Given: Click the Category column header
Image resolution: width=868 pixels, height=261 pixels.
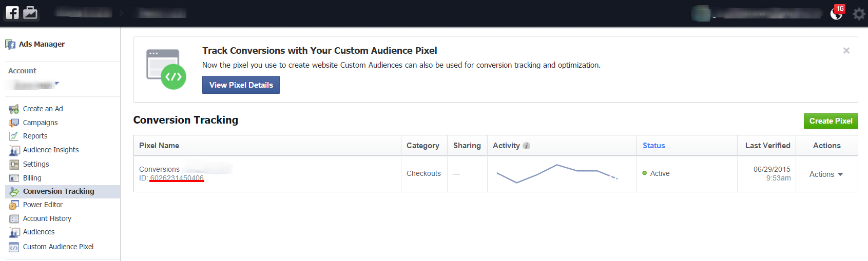Looking at the screenshot, I should [x=423, y=146].
